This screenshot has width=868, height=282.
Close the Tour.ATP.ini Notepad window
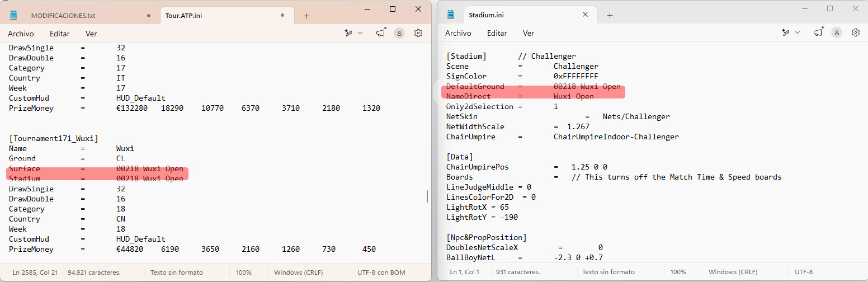[418, 9]
